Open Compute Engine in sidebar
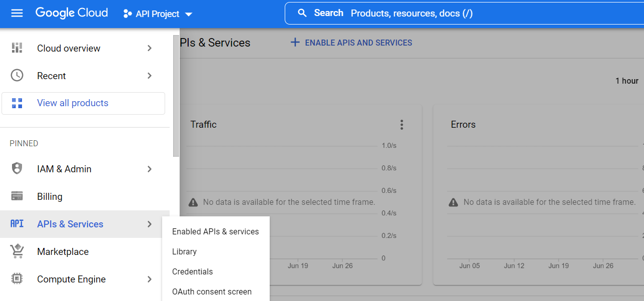Viewport: 644px width, 301px height. tap(85, 279)
